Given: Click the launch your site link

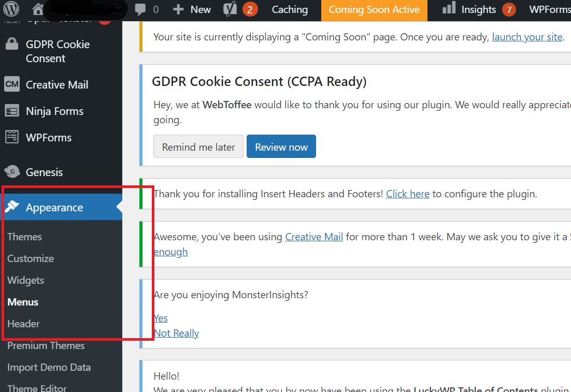Looking at the screenshot, I should pos(527,37).
